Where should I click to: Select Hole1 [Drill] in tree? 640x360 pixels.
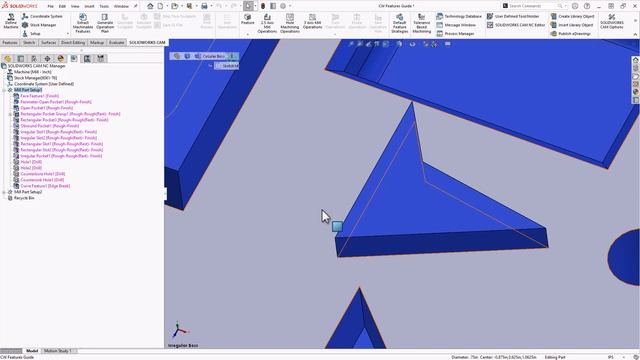31,162
